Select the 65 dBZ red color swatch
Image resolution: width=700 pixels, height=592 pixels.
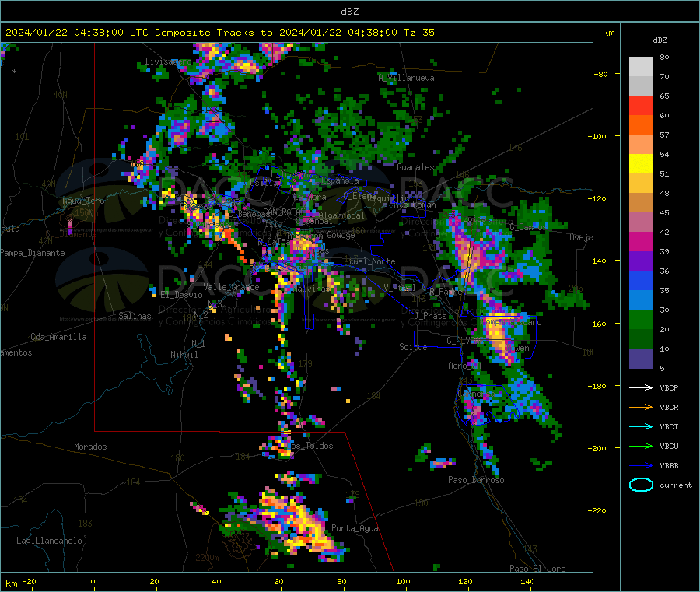641,105
